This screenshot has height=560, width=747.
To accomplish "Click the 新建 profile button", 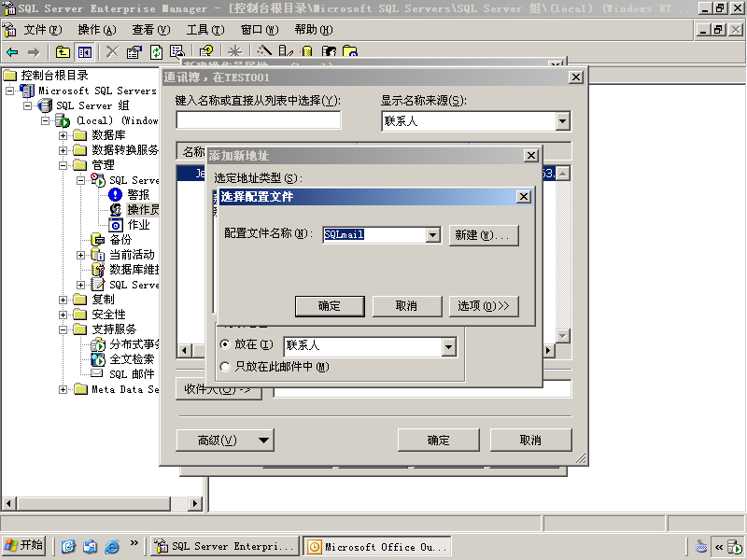I will (484, 235).
